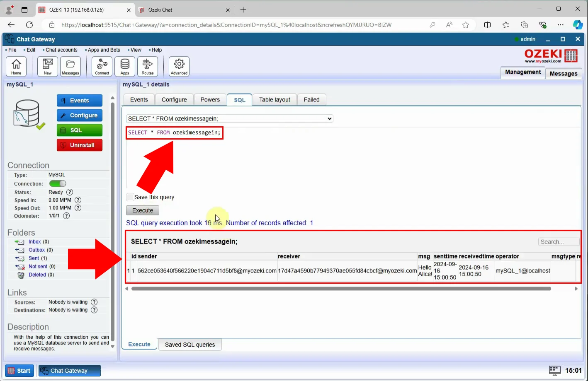This screenshot has width=588, height=381.
Task: Click the MySQL database connection icon
Action: coord(28,114)
